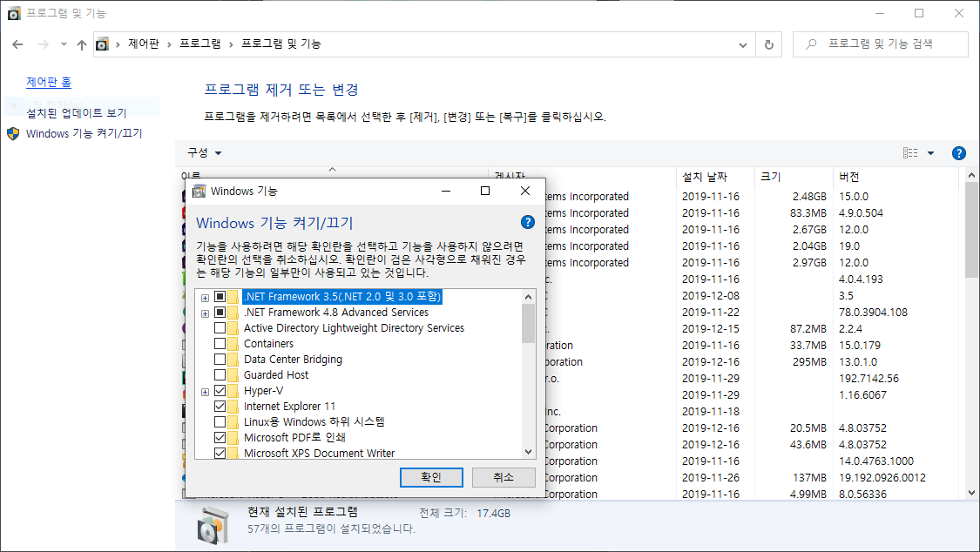
Task: Toggle .NET Framework 3.5 checkbox
Action: point(220,297)
